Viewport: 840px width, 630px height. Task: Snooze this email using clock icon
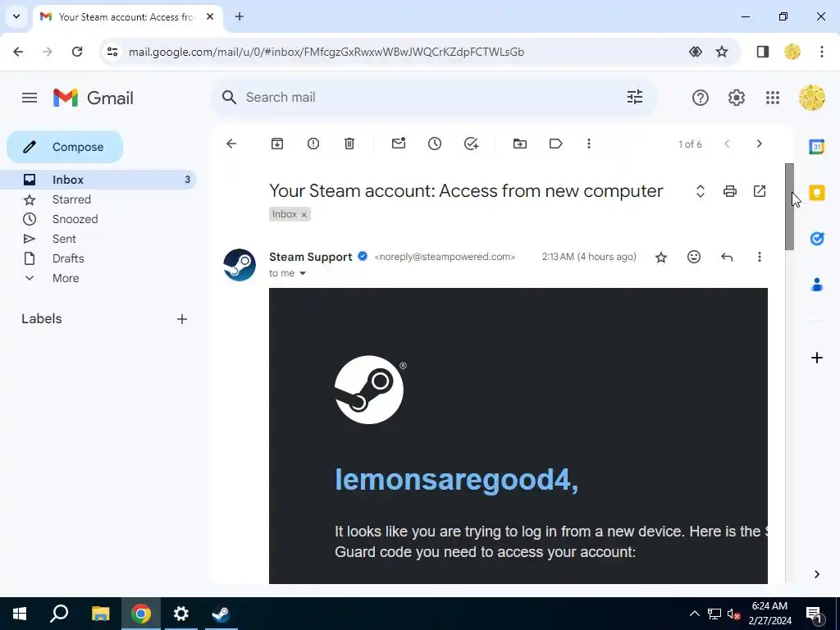pos(435,144)
